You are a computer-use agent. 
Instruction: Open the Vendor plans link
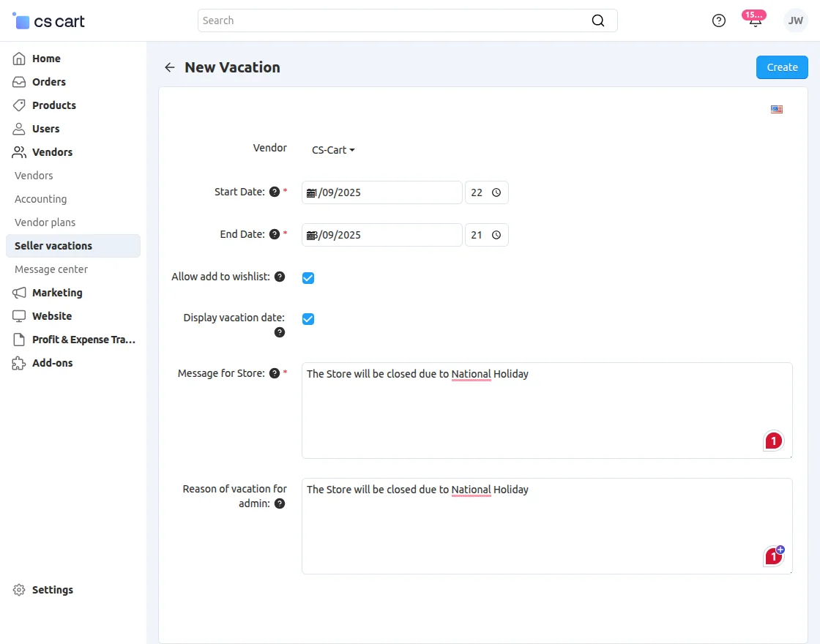pyautogui.click(x=45, y=222)
